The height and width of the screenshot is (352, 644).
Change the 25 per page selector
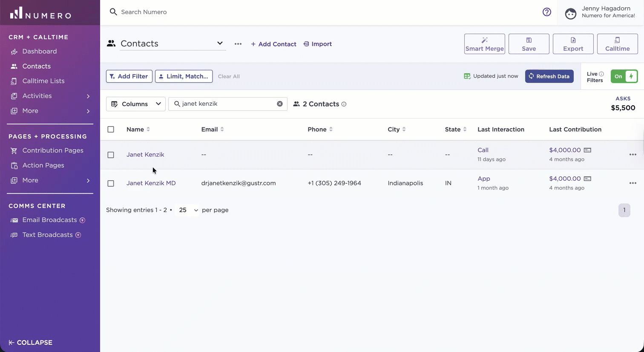coord(188,210)
